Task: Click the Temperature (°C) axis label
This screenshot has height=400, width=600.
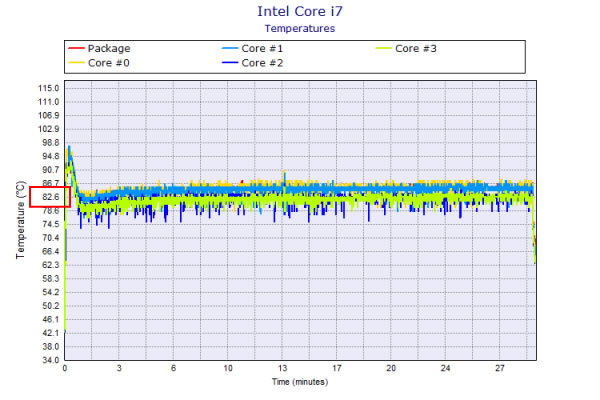Action: 20,220
